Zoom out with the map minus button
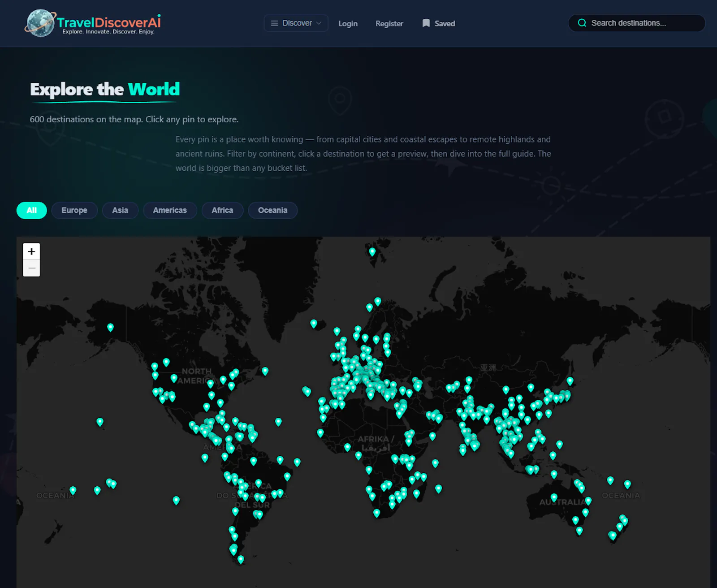The height and width of the screenshot is (588, 717). click(31, 268)
